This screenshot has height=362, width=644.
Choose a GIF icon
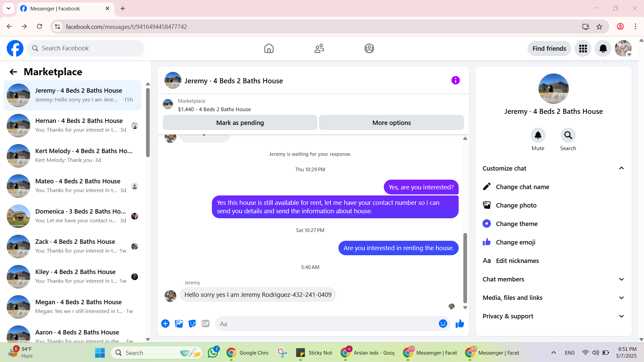point(205,323)
